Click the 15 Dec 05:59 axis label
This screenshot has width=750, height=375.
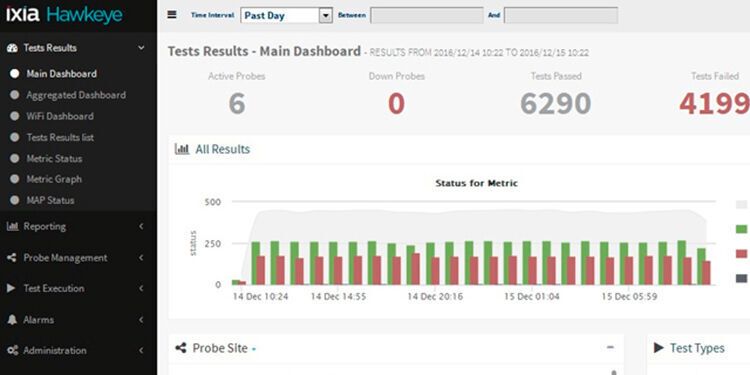click(x=629, y=297)
